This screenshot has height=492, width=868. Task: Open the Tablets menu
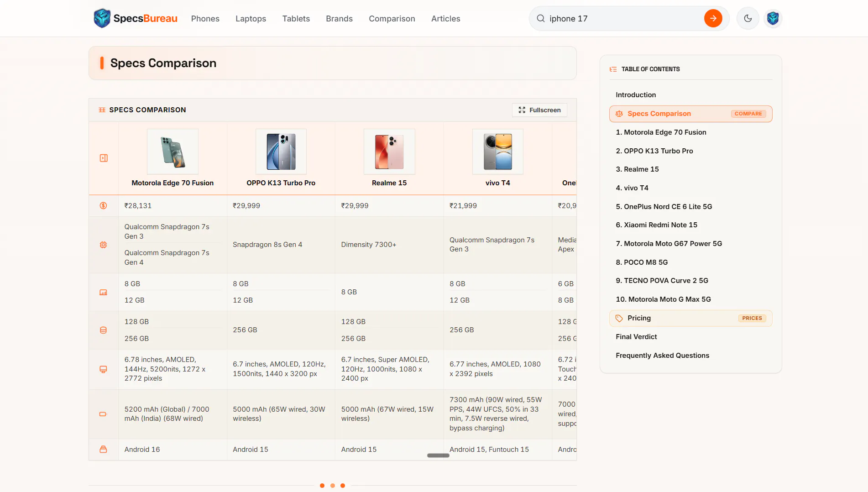click(296, 19)
